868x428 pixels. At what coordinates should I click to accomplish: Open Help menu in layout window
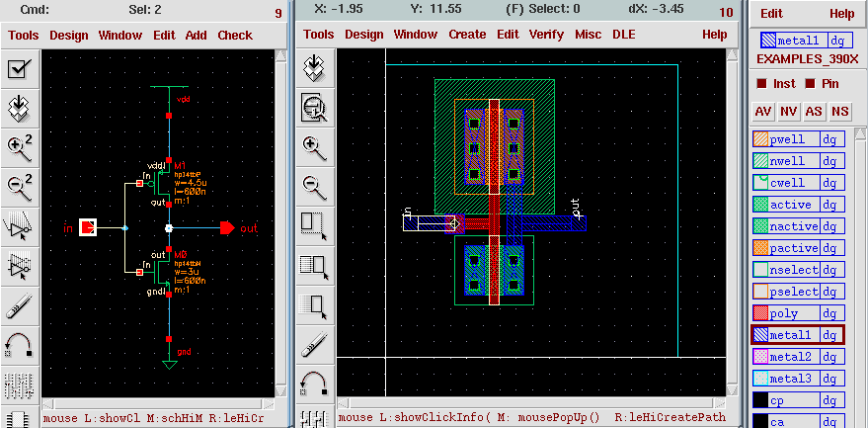coord(714,35)
